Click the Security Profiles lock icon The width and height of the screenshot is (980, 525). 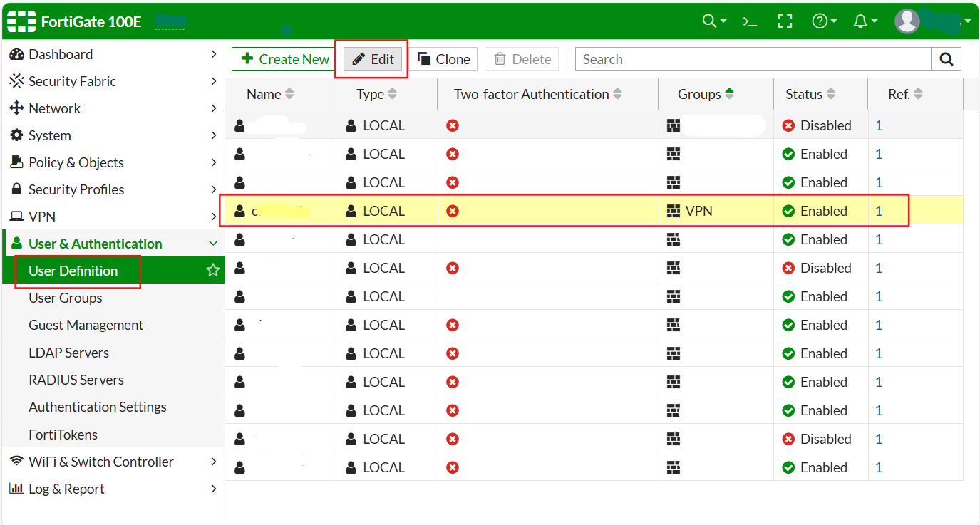click(x=16, y=189)
